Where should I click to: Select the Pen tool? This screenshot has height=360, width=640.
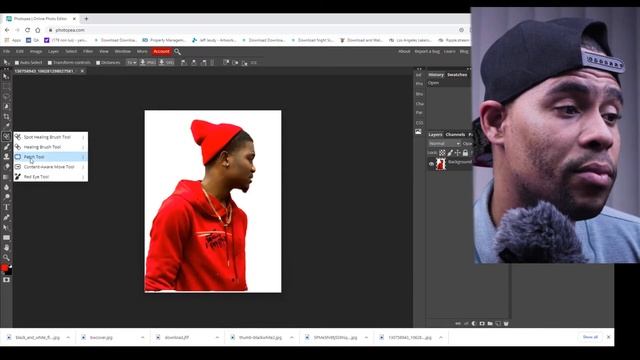(x=6, y=217)
